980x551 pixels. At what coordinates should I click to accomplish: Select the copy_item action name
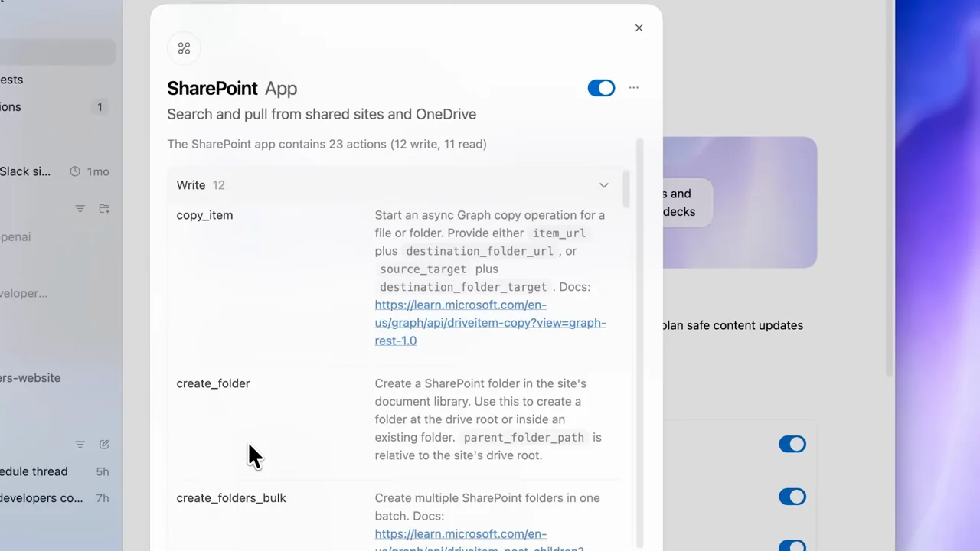pos(204,215)
